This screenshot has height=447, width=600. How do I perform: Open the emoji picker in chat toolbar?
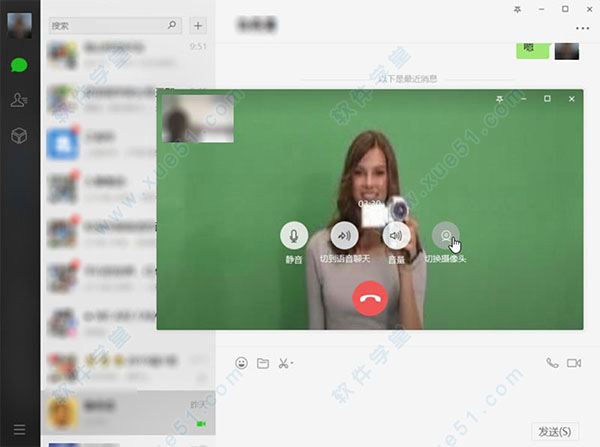point(242,362)
